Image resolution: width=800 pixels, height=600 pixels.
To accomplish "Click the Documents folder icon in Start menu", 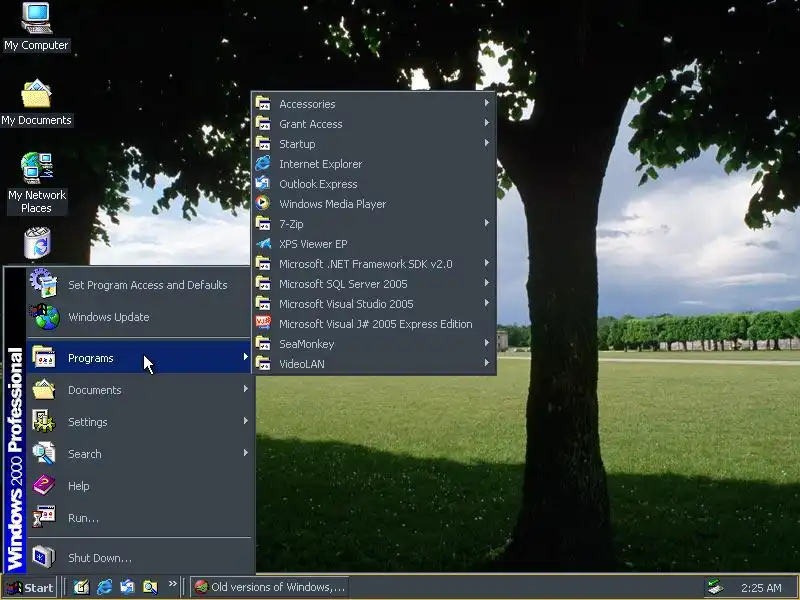I will (43, 389).
